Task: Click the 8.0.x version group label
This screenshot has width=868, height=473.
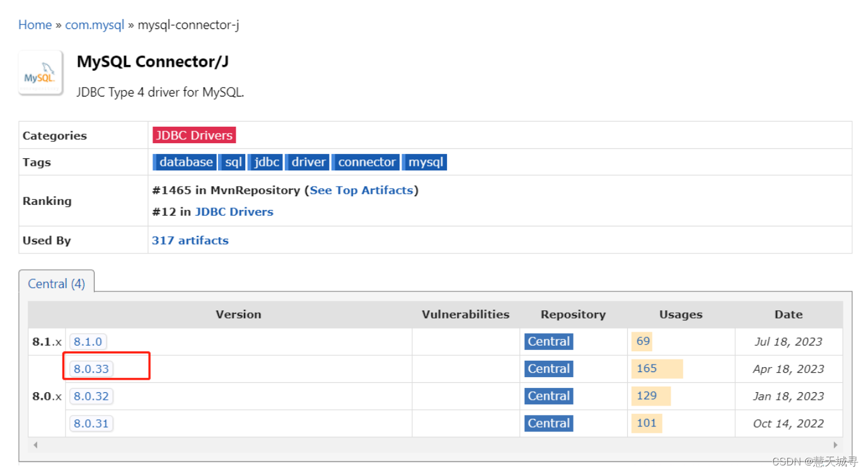Action: (47, 396)
